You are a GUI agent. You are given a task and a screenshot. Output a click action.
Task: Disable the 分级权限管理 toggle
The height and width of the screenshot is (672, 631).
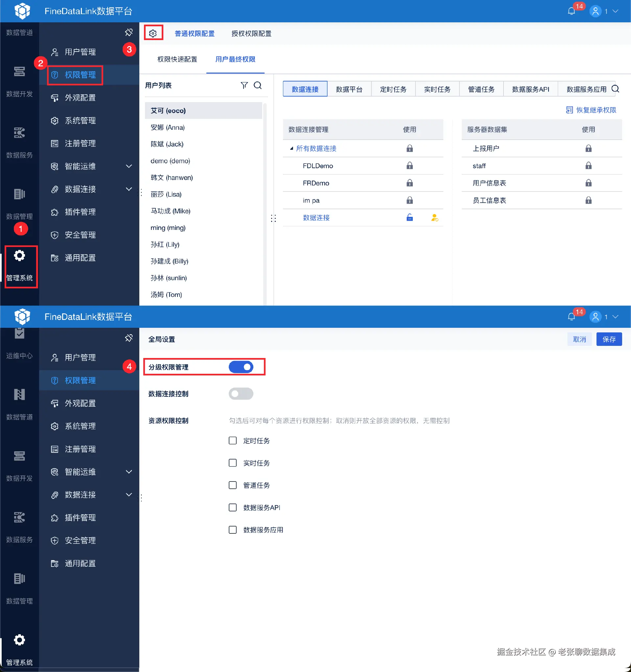241,367
